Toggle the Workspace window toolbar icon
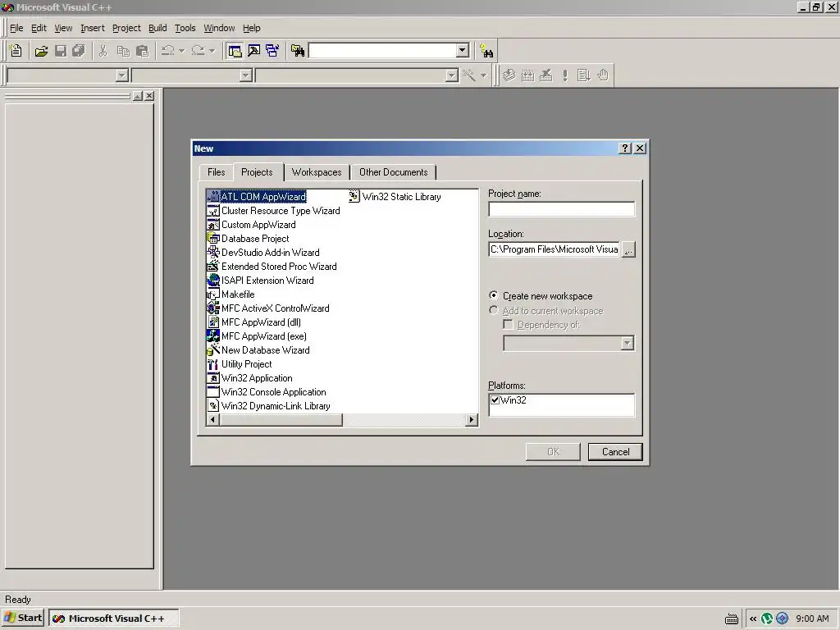The image size is (840, 630). (x=235, y=51)
